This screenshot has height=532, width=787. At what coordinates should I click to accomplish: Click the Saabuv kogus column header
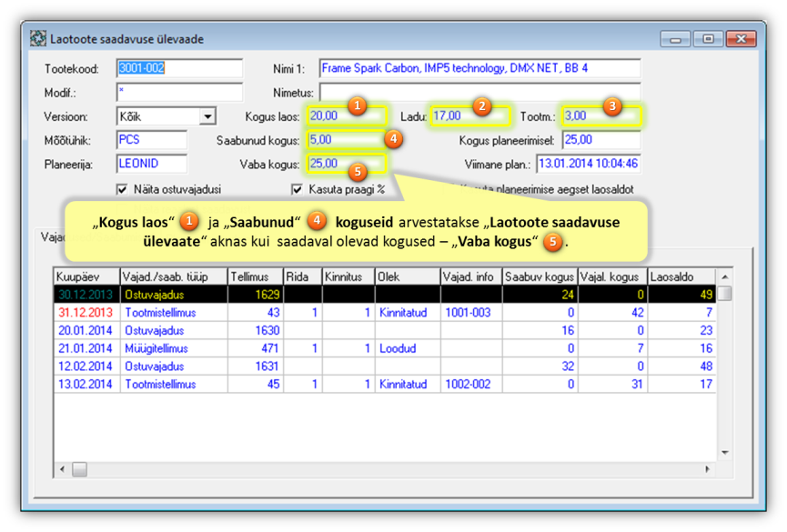click(x=540, y=276)
